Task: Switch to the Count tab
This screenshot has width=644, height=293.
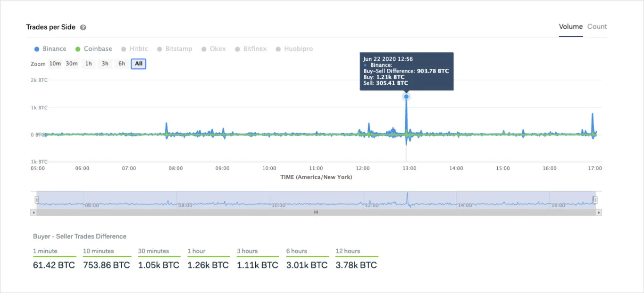Action: (x=597, y=27)
